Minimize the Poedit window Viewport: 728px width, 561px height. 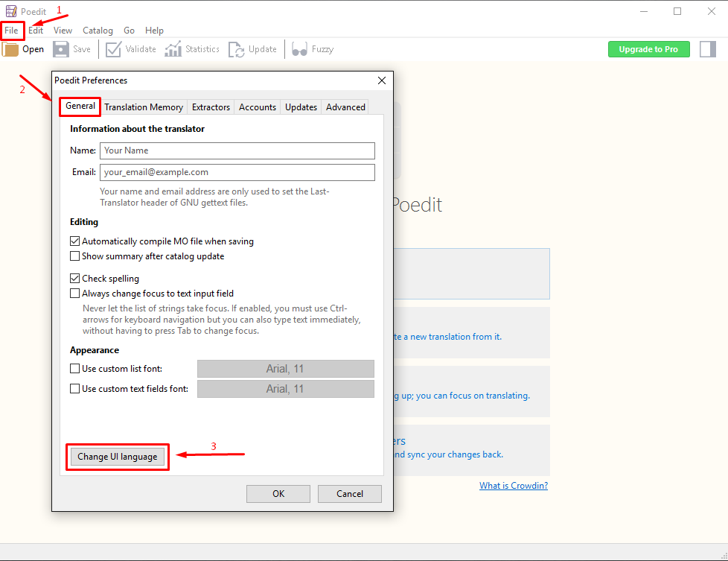[643, 11]
